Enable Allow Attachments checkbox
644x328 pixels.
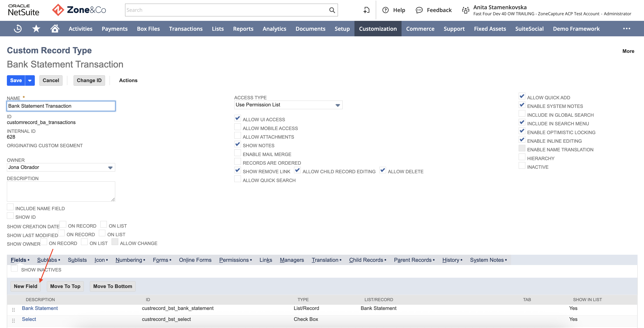point(238,136)
